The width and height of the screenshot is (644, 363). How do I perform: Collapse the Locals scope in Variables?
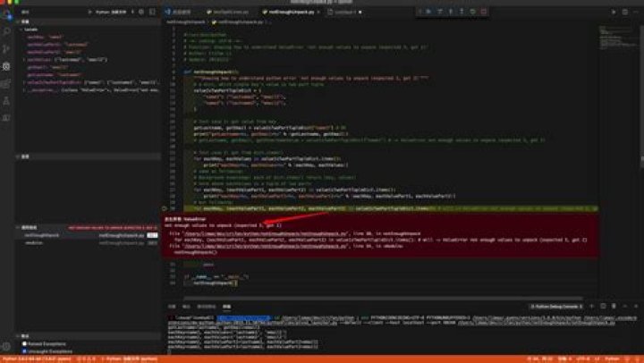click(21, 30)
